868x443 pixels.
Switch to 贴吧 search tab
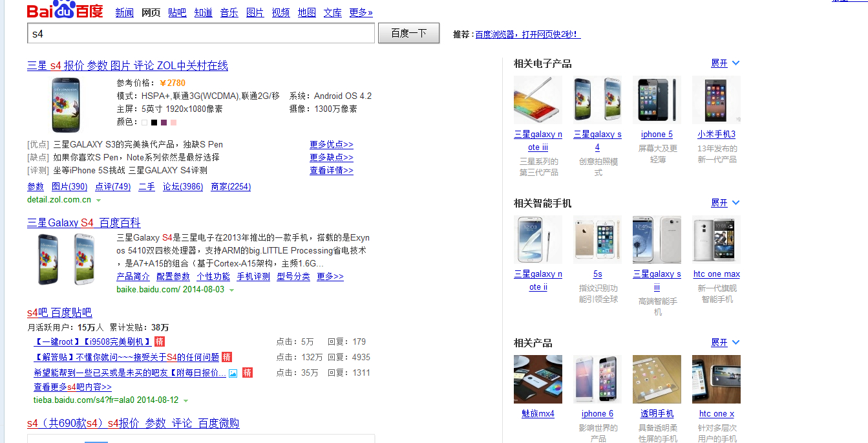[177, 12]
